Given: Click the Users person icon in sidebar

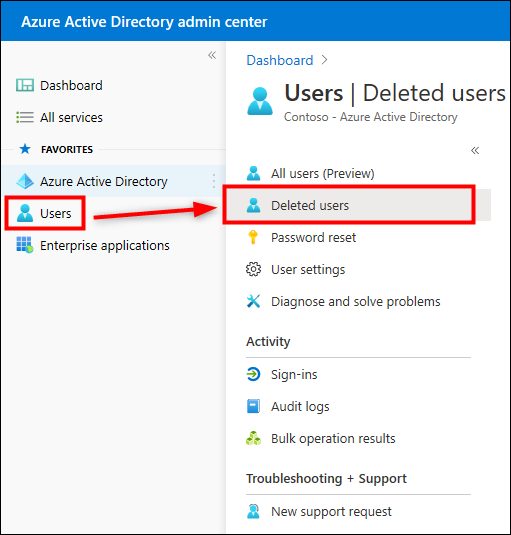Looking at the screenshot, I should tap(25, 213).
